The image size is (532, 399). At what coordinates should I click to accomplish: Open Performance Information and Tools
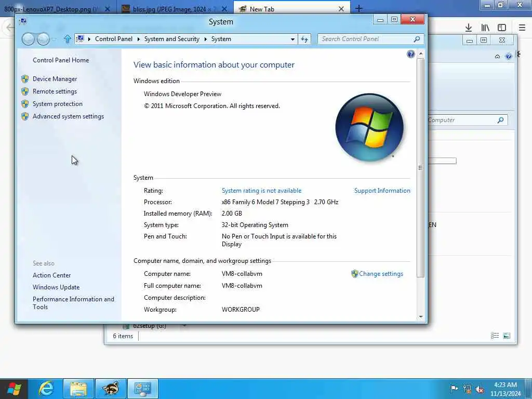pos(73,303)
